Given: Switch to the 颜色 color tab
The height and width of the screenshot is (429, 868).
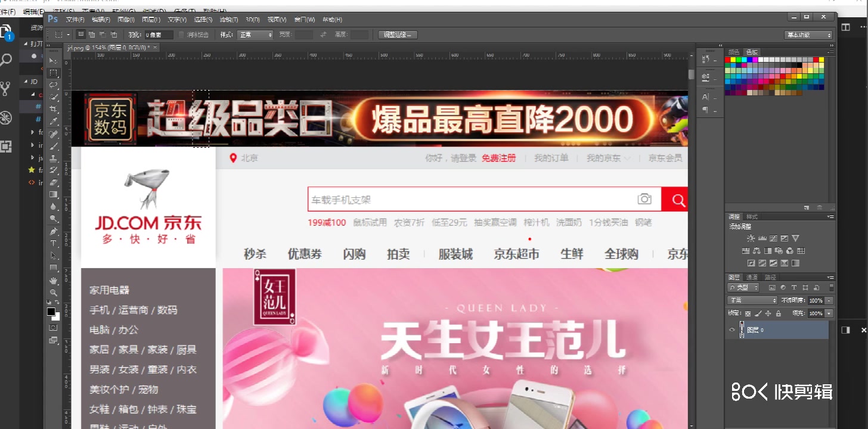Looking at the screenshot, I should coord(734,52).
